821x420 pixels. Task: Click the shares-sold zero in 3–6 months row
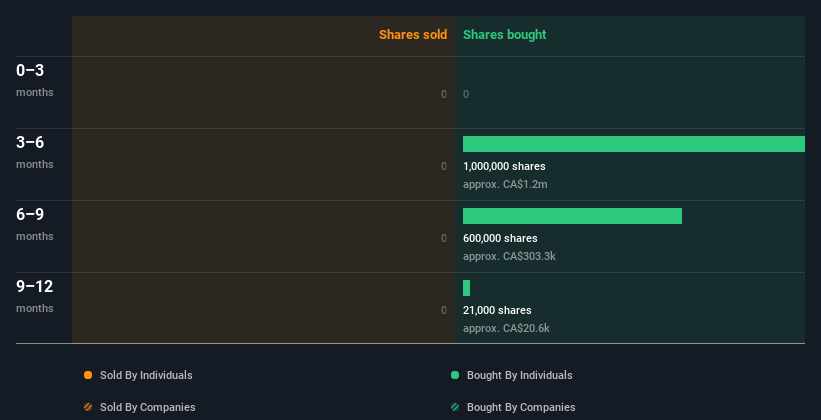tap(444, 166)
